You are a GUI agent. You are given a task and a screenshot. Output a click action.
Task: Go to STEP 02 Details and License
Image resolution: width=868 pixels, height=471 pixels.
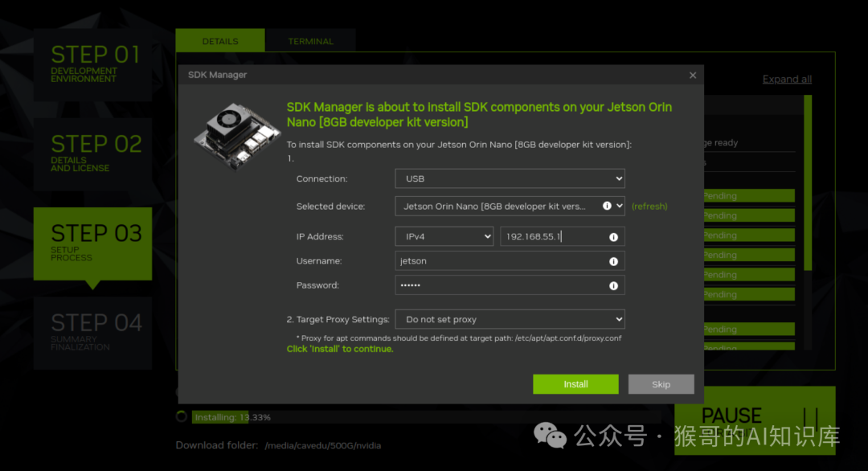tap(93, 154)
